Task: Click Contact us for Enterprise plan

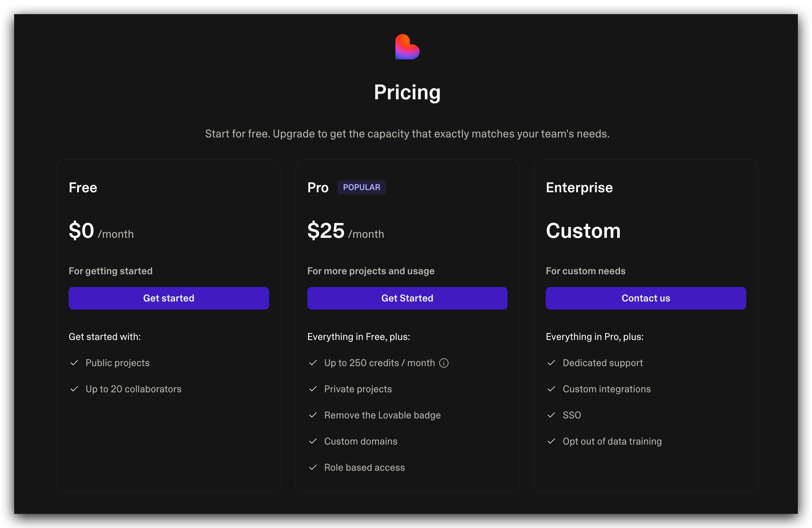Action: pos(646,298)
